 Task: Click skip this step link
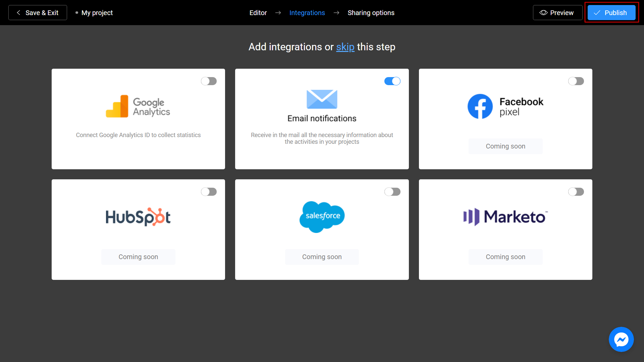(x=345, y=47)
